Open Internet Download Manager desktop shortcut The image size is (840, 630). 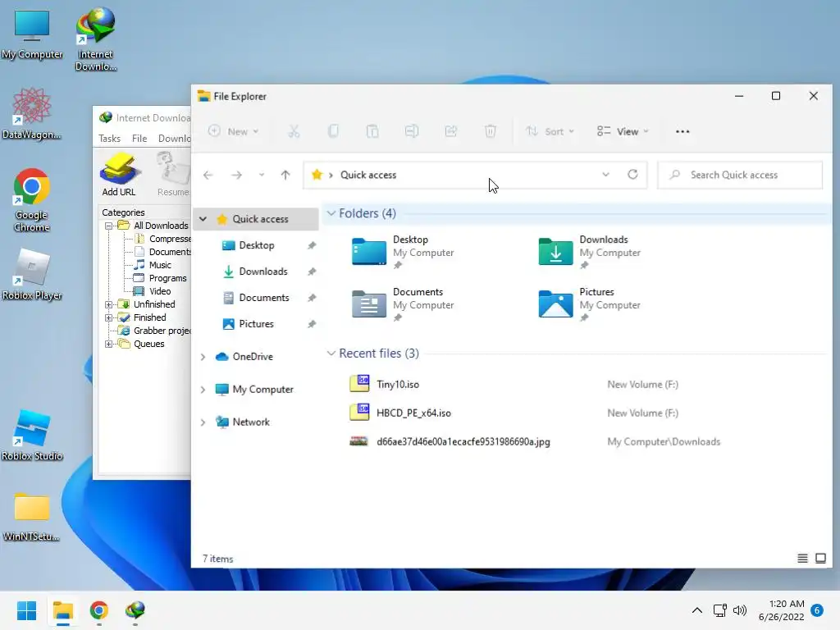[x=96, y=39]
